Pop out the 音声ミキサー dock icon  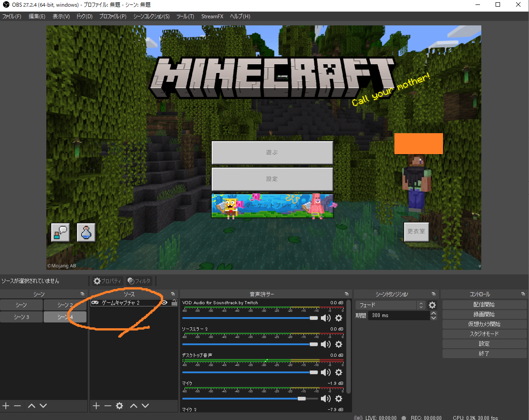(347, 294)
